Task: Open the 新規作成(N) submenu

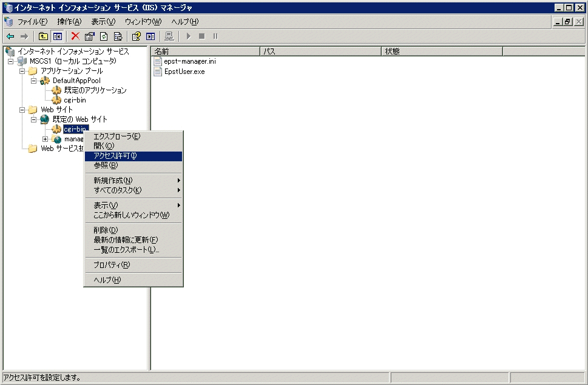Action: click(133, 181)
